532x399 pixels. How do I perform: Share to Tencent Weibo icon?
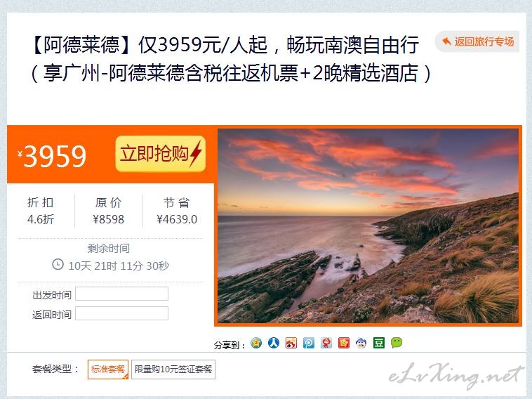click(x=309, y=343)
